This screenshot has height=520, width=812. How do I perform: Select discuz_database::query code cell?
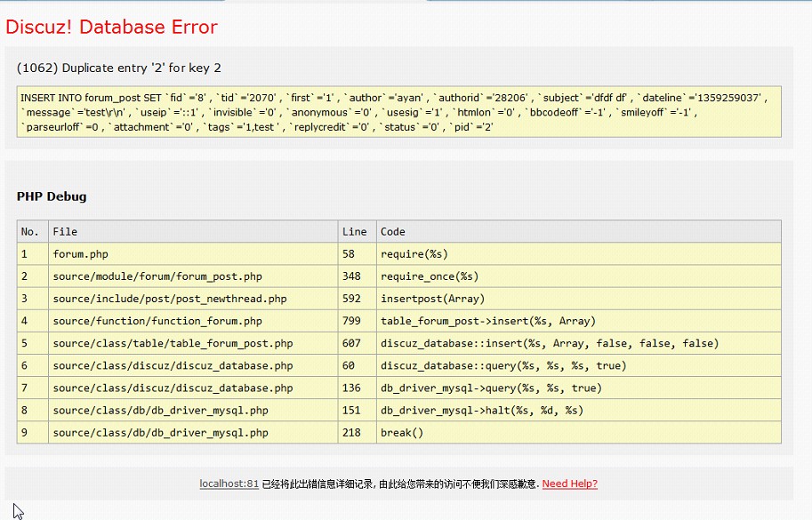(x=579, y=365)
